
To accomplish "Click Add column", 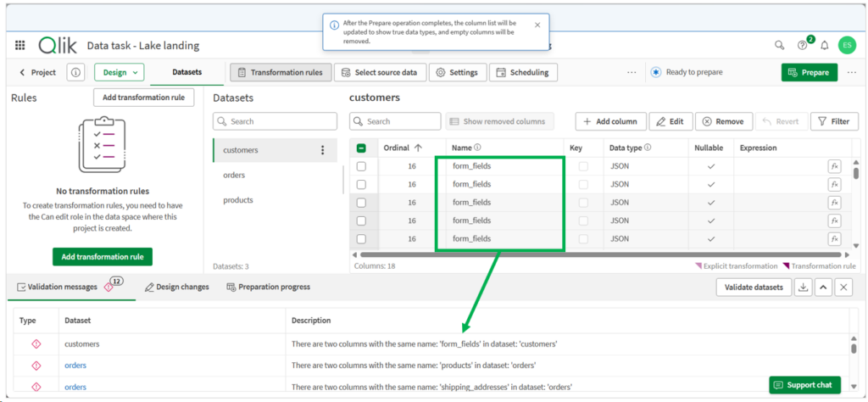I will 610,121.
